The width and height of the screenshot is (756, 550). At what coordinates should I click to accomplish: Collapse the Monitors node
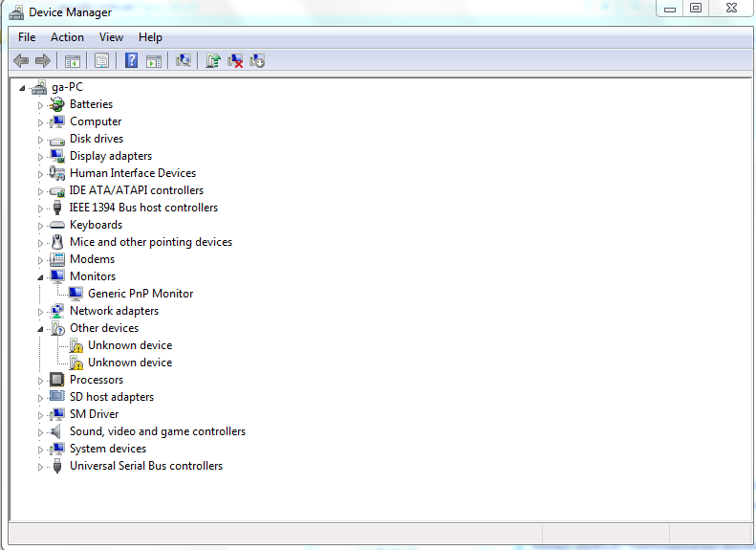click(x=40, y=277)
